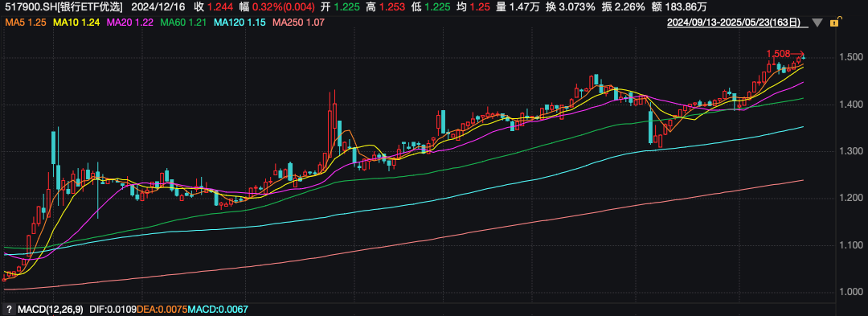Viewport: 868px width, 316px height.
Task: Click the MA20 1.22 indicator label
Action: coord(130,23)
